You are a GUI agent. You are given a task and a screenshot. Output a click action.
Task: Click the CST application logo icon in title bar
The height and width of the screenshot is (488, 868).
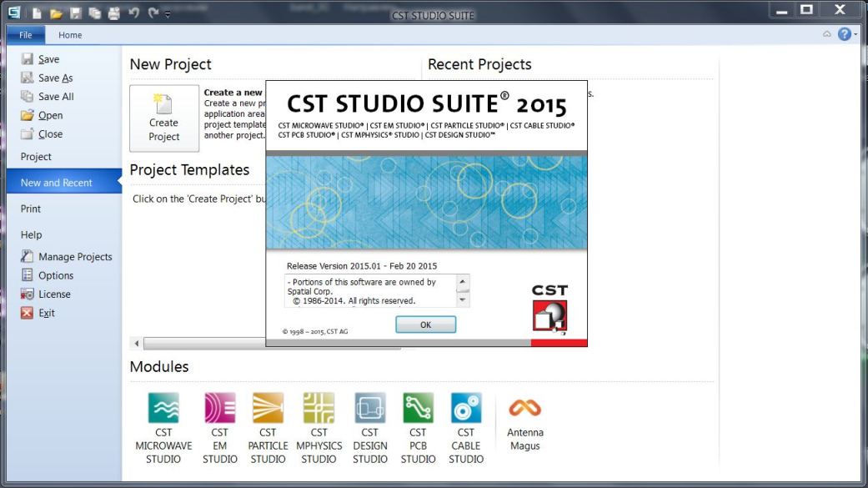[14, 13]
